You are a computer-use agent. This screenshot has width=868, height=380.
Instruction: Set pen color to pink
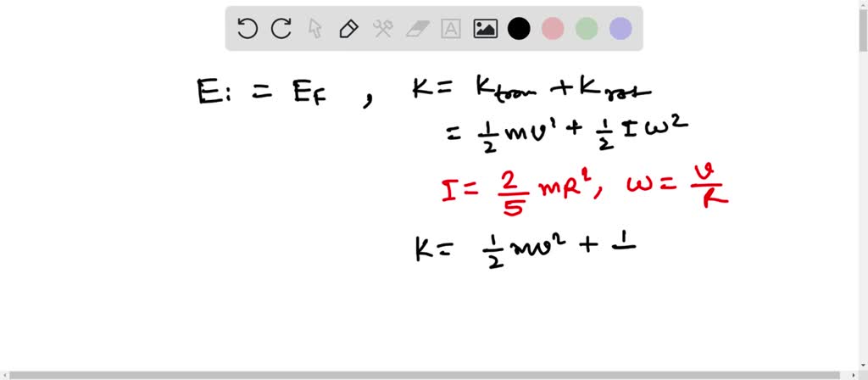[553, 28]
